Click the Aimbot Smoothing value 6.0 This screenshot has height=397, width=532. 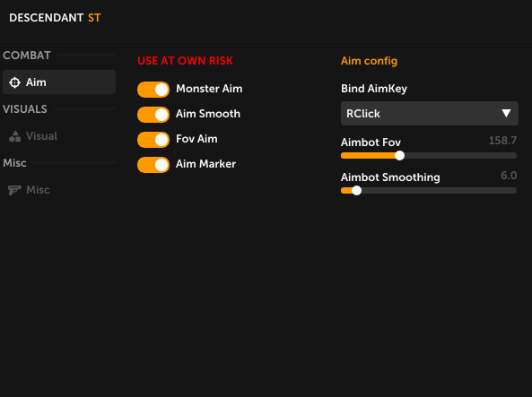(509, 176)
